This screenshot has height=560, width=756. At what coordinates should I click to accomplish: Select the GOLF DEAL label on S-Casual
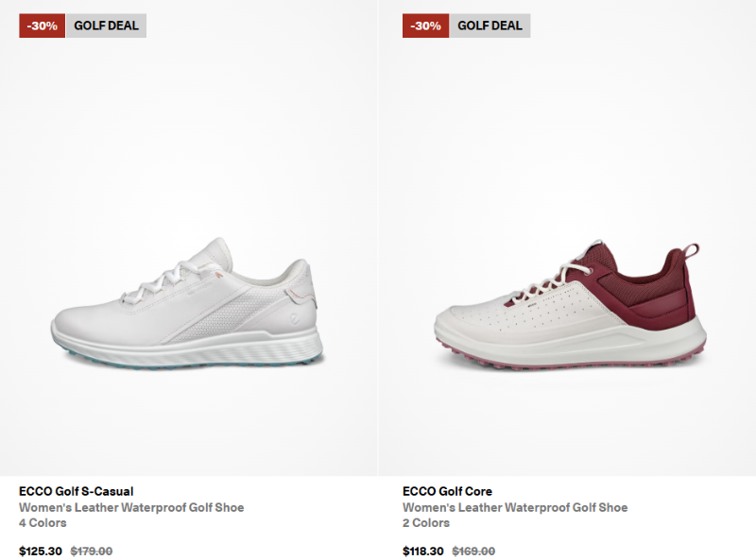(106, 25)
